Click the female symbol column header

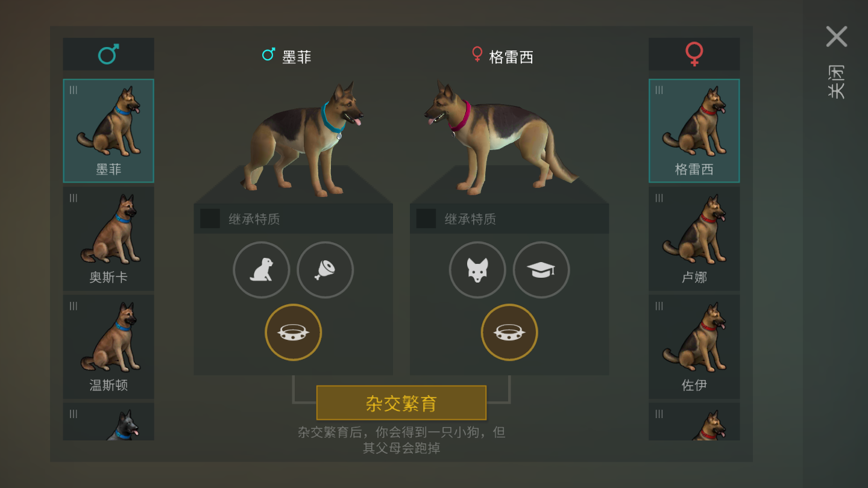pos(694,54)
